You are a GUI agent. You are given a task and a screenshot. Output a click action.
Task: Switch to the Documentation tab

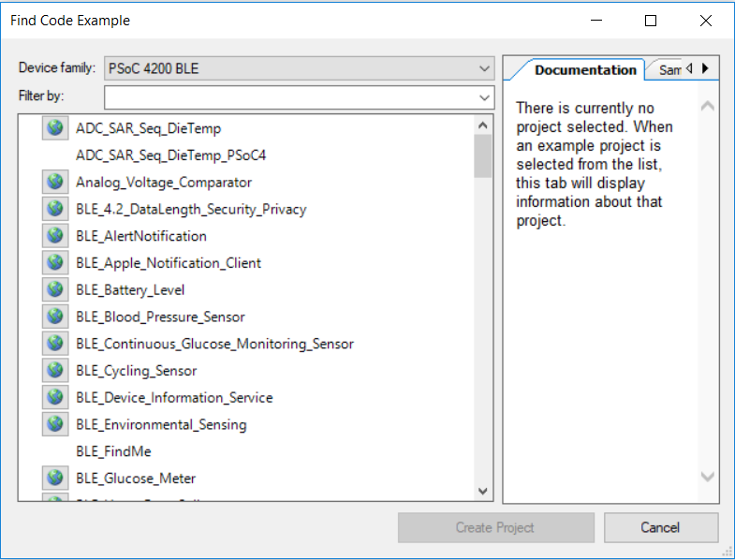click(x=585, y=70)
